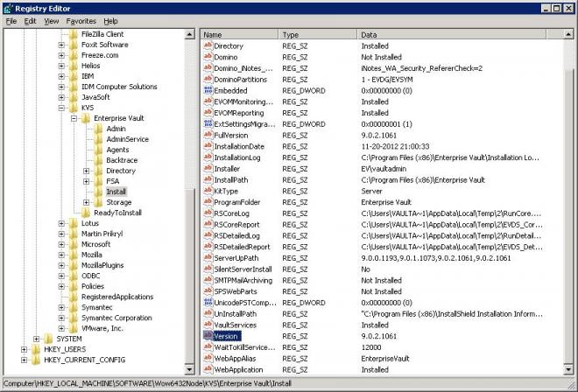Click the DWORD icon beside ExtSettingsMigra value

click(208, 123)
